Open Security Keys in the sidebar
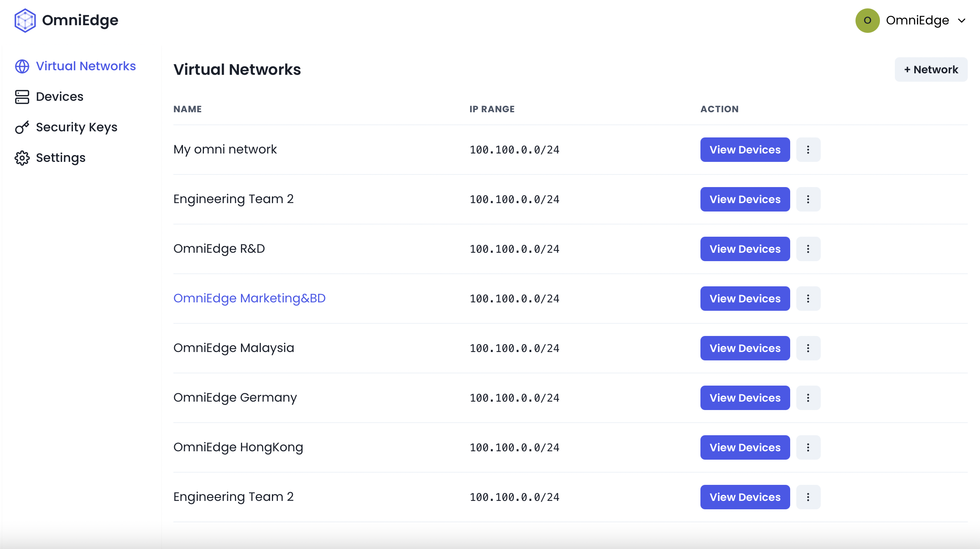 tap(76, 127)
